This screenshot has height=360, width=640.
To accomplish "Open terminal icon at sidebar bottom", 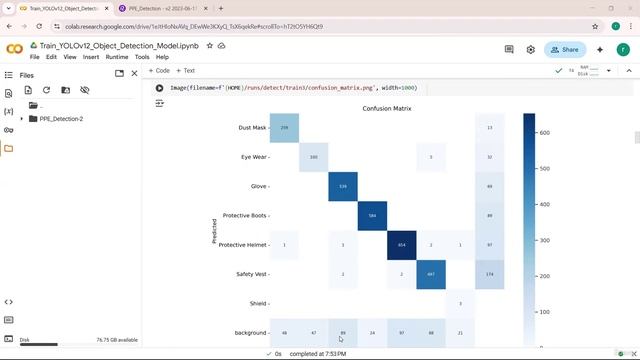I will pyautogui.click(x=9, y=338).
